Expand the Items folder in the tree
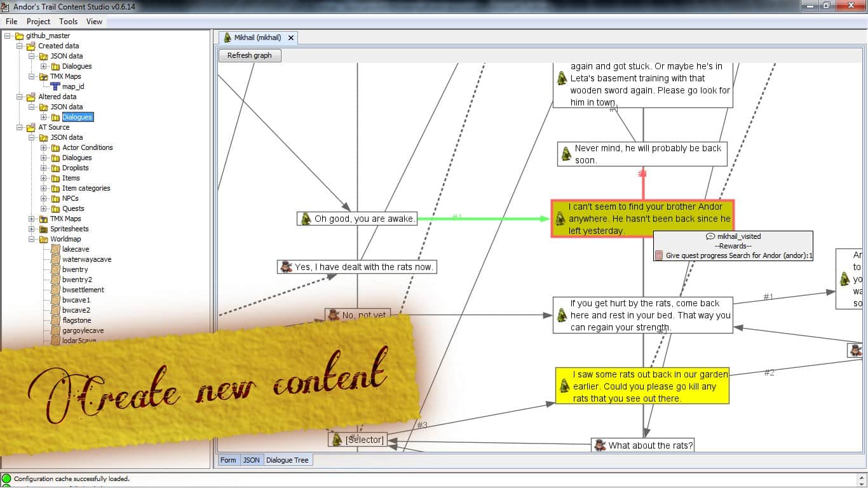 [x=44, y=178]
